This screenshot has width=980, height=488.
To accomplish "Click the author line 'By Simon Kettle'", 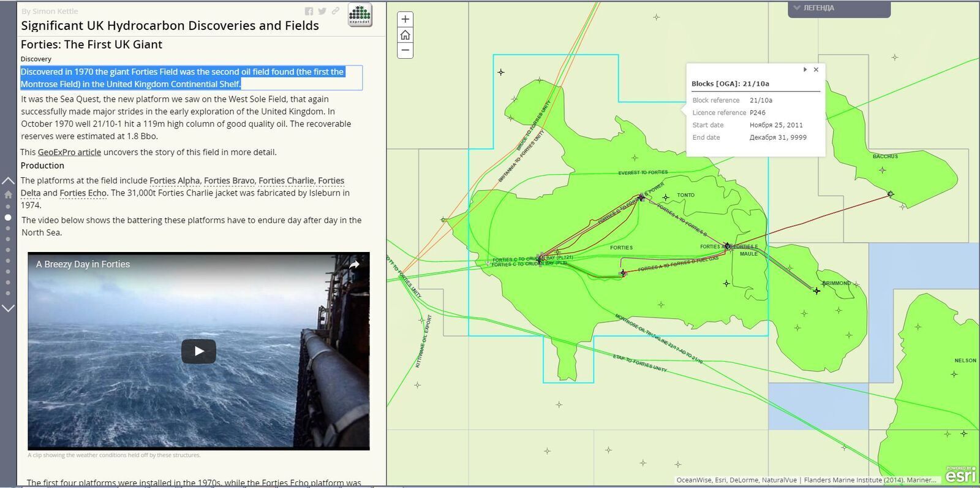I will point(50,11).
